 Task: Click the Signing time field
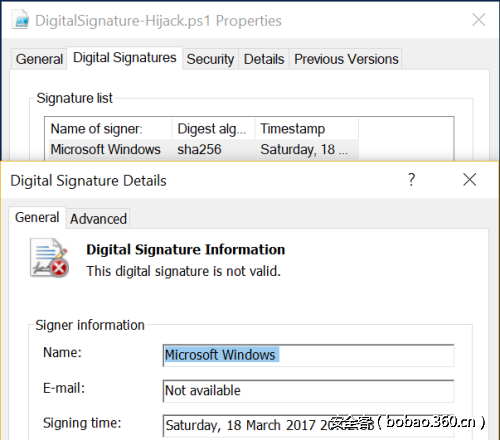point(308,426)
